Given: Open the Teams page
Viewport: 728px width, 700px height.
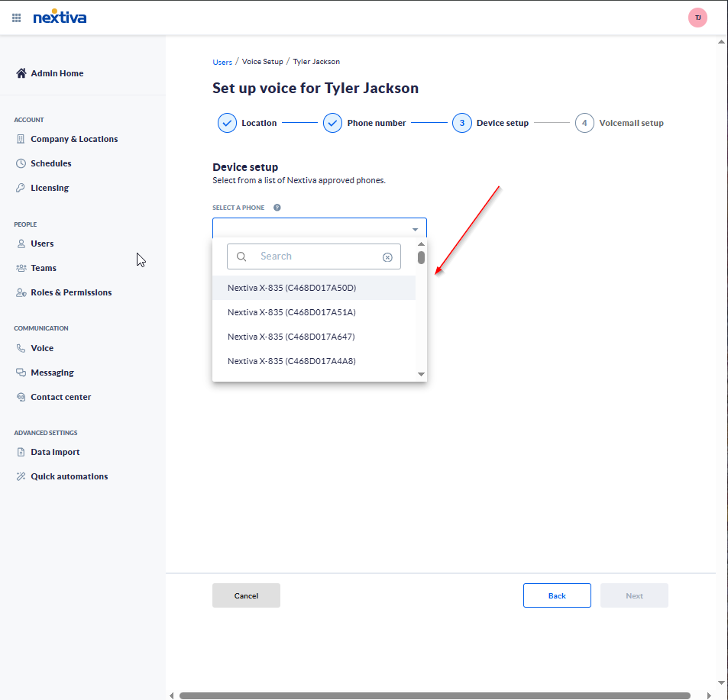Looking at the screenshot, I should 44,268.
